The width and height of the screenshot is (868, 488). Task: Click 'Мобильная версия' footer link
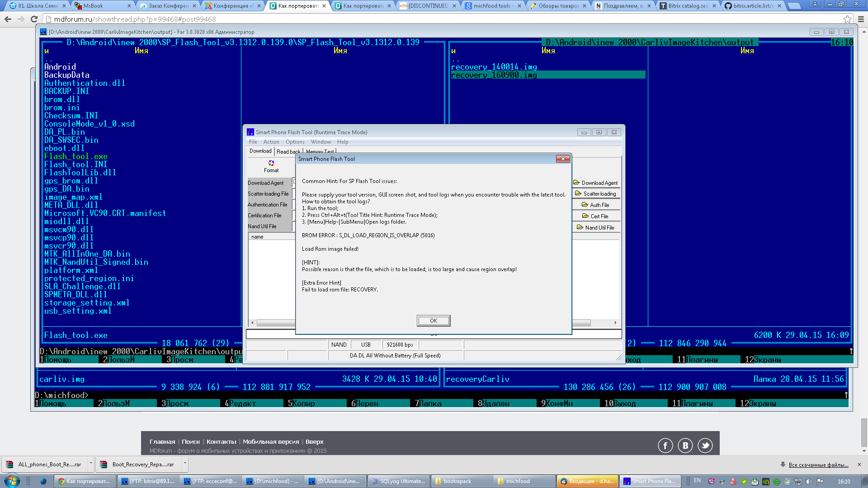(271, 442)
